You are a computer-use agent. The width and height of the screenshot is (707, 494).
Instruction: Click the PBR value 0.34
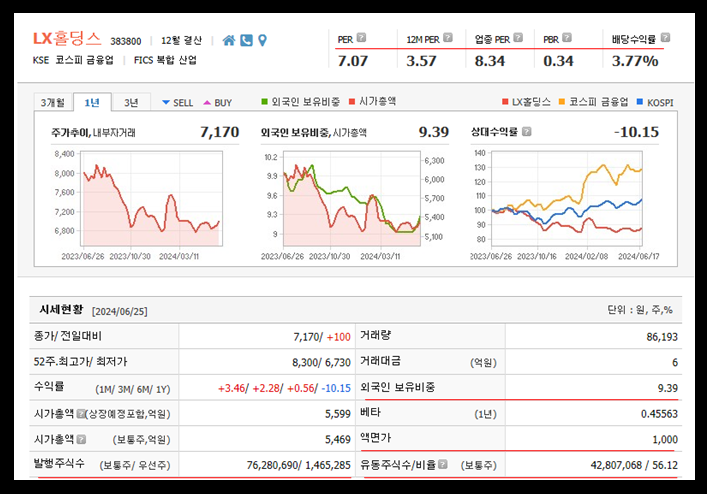point(559,61)
